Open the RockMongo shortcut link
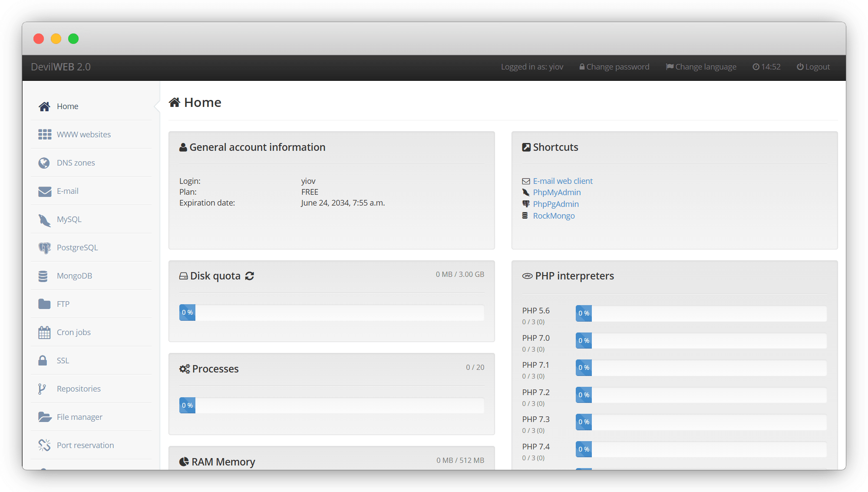Viewport: 868px width, 492px height. pyautogui.click(x=554, y=216)
